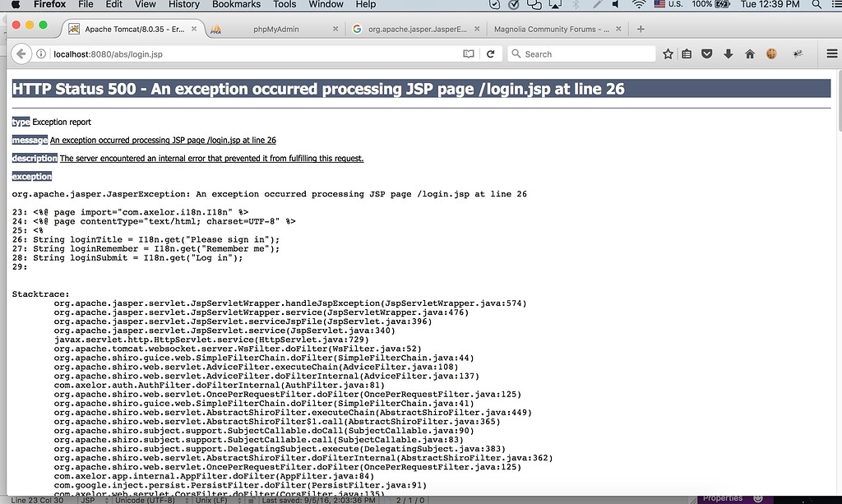
Task: Open the Bookmarks menu in menu bar
Action: 234,4
